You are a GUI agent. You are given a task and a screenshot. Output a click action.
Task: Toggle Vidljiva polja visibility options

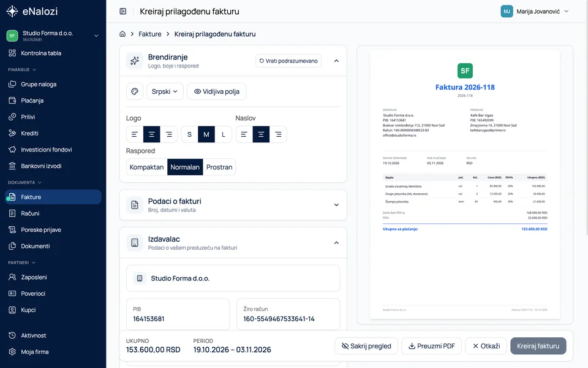[217, 91]
